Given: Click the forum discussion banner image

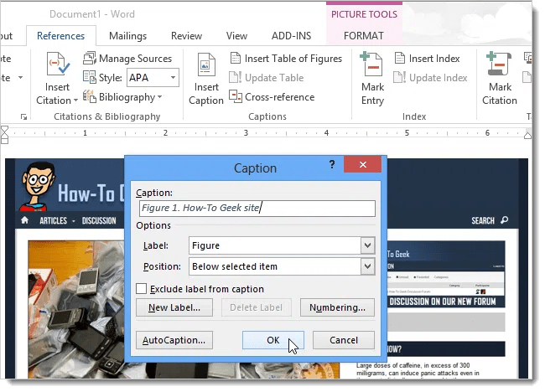Looking at the screenshot, I should 445,274.
